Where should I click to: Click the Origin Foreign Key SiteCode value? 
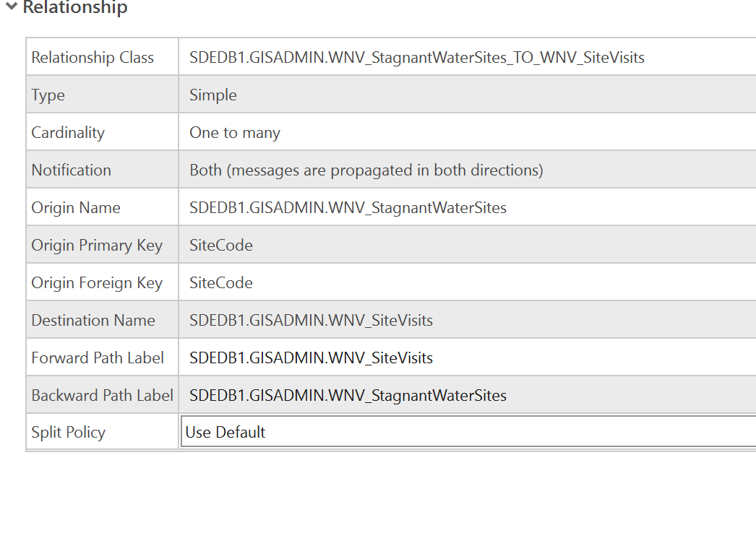220,282
